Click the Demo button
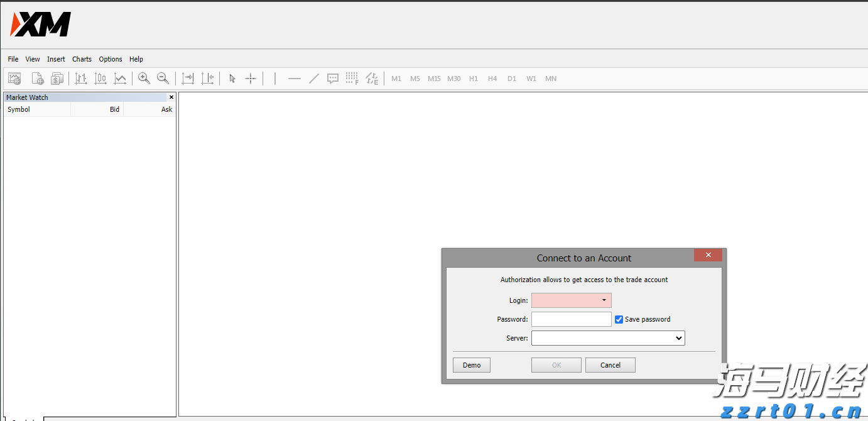 point(472,365)
